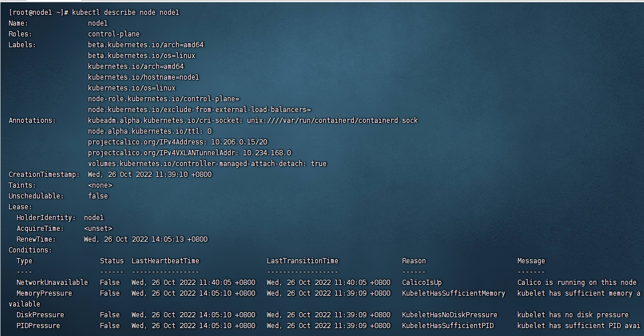Click the KubeletHasSufficientMemory reason
This screenshot has width=644, height=336.
click(x=453, y=293)
